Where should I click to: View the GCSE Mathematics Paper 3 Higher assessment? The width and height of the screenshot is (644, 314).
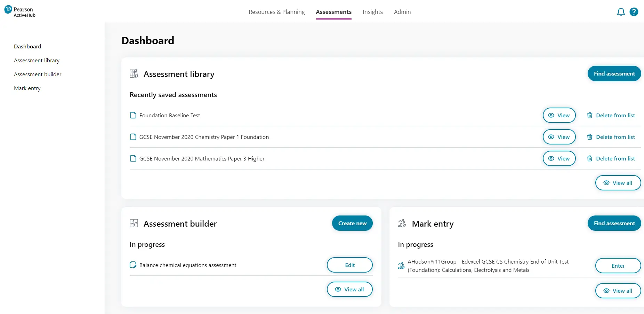click(x=559, y=158)
